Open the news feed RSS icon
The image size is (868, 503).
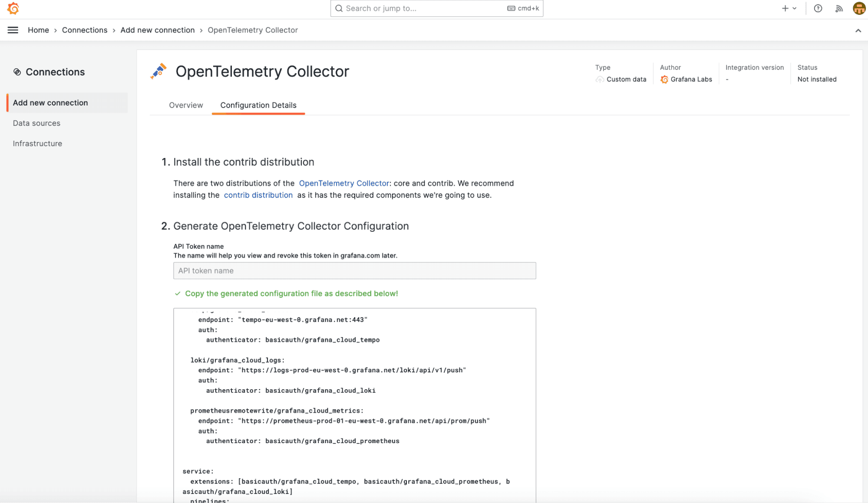pos(839,8)
